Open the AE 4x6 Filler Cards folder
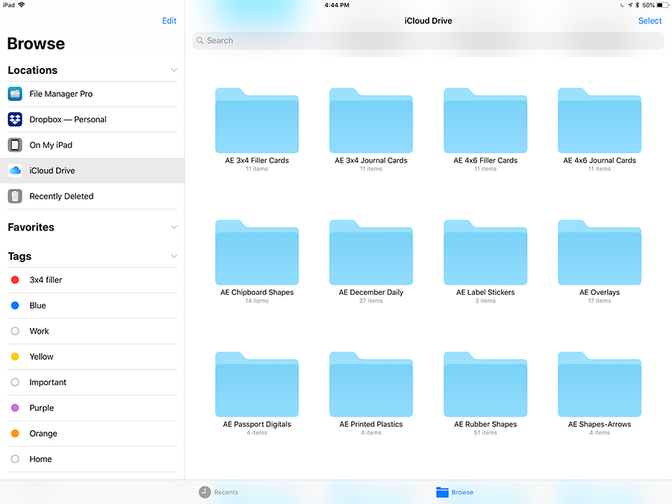 click(x=485, y=120)
